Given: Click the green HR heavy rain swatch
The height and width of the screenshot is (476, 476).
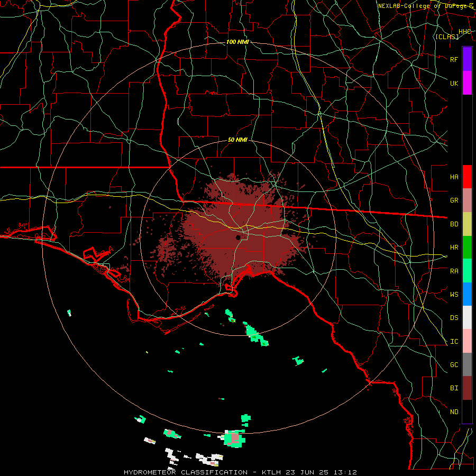Looking at the screenshot, I should click(x=467, y=248).
